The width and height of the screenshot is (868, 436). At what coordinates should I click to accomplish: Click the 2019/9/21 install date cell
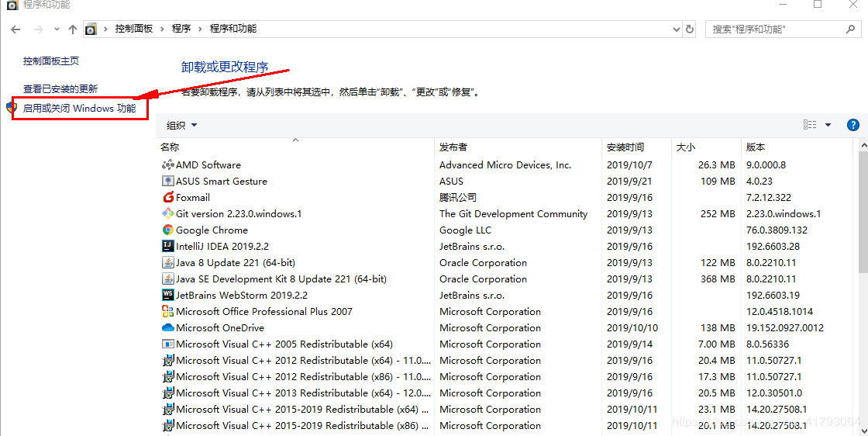pyautogui.click(x=629, y=182)
